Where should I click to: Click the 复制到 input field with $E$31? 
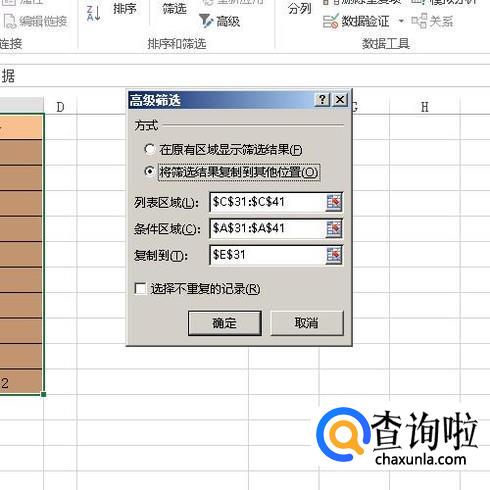(x=268, y=255)
